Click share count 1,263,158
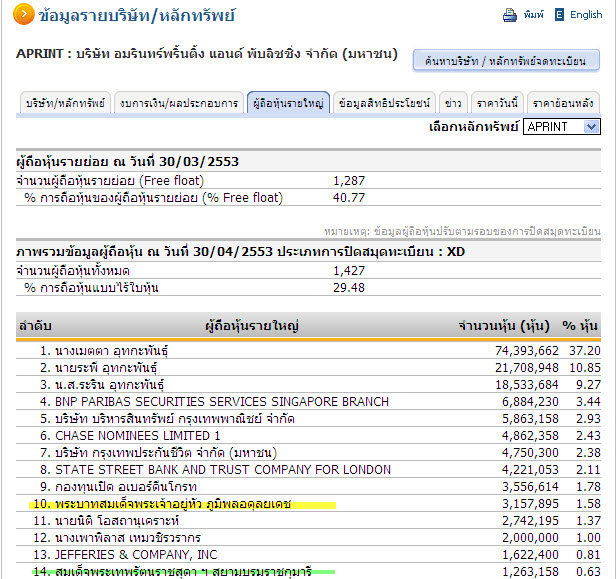616x579 pixels. [x=530, y=572]
